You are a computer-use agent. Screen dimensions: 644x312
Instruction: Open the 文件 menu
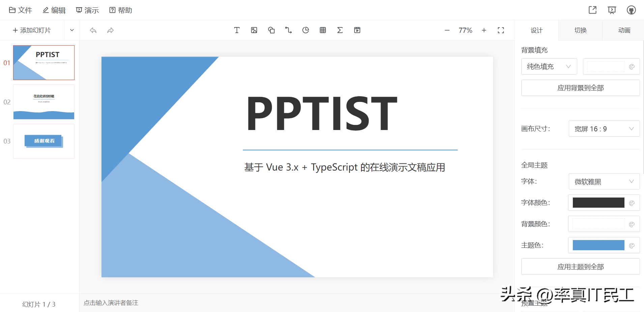pyautogui.click(x=20, y=10)
